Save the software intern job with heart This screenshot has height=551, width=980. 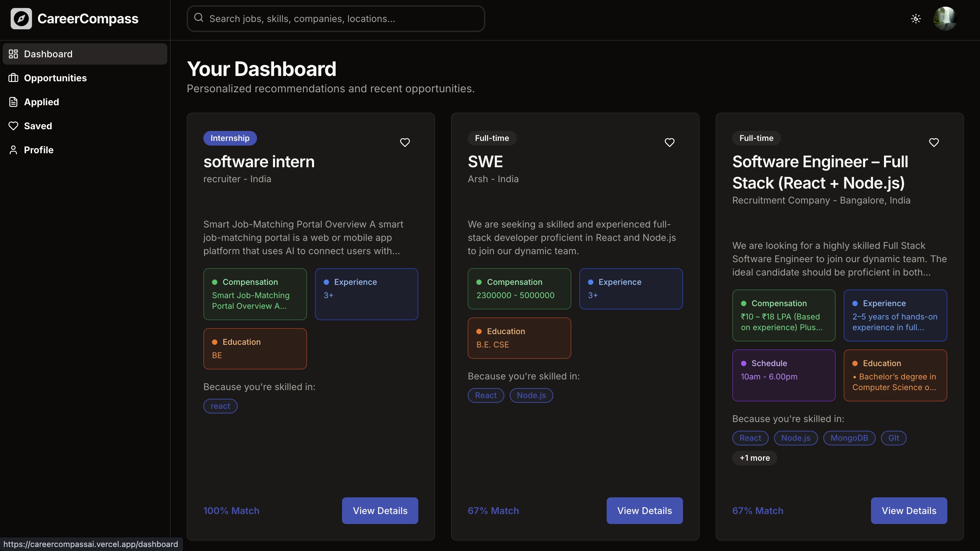point(405,143)
